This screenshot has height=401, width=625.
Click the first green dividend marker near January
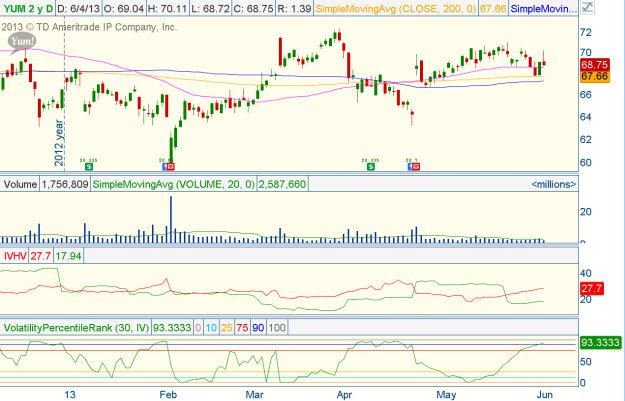click(x=88, y=166)
